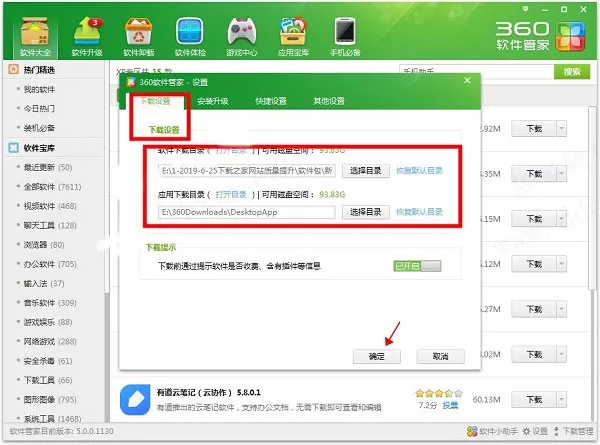The width and height of the screenshot is (600, 445).
Task: Select 浏览器 (80) category
Action: [44, 245]
